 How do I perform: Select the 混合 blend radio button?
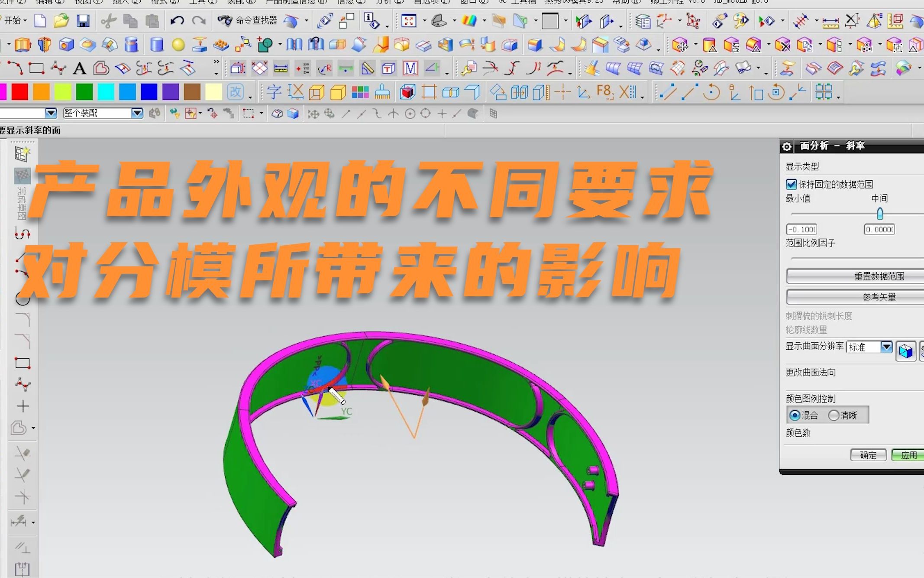[x=795, y=416]
